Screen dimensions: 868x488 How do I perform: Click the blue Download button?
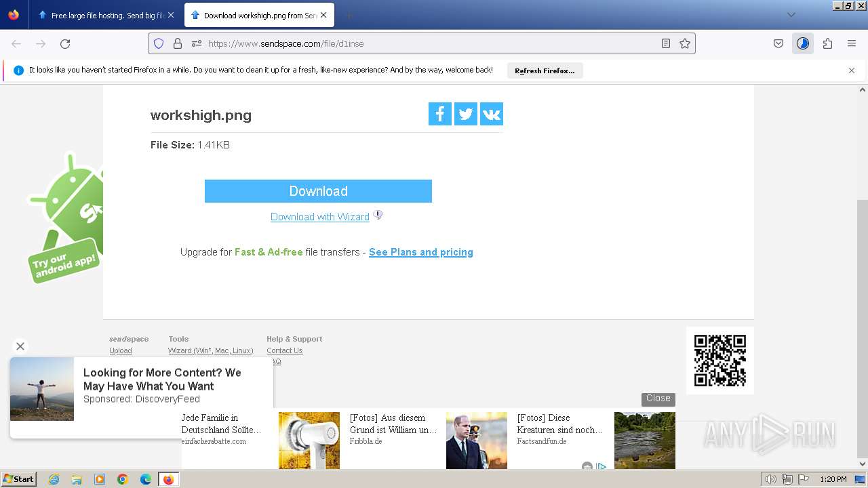click(318, 191)
